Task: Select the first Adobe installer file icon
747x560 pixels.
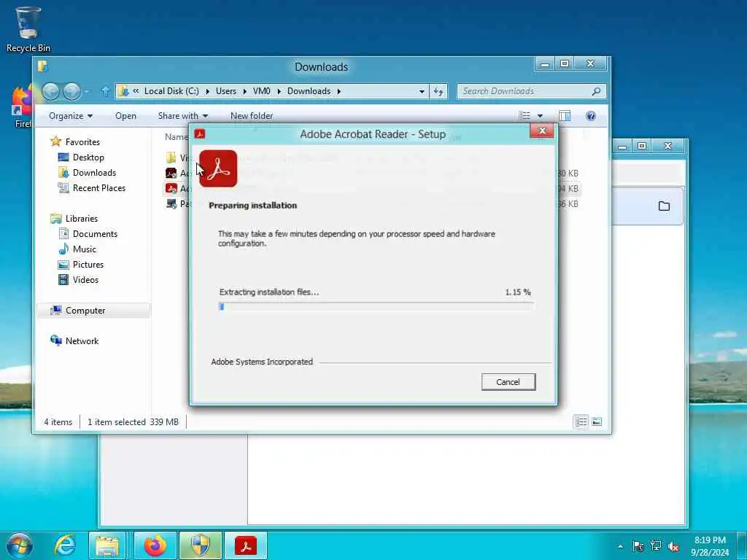Action: pyautogui.click(x=171, y=173)
